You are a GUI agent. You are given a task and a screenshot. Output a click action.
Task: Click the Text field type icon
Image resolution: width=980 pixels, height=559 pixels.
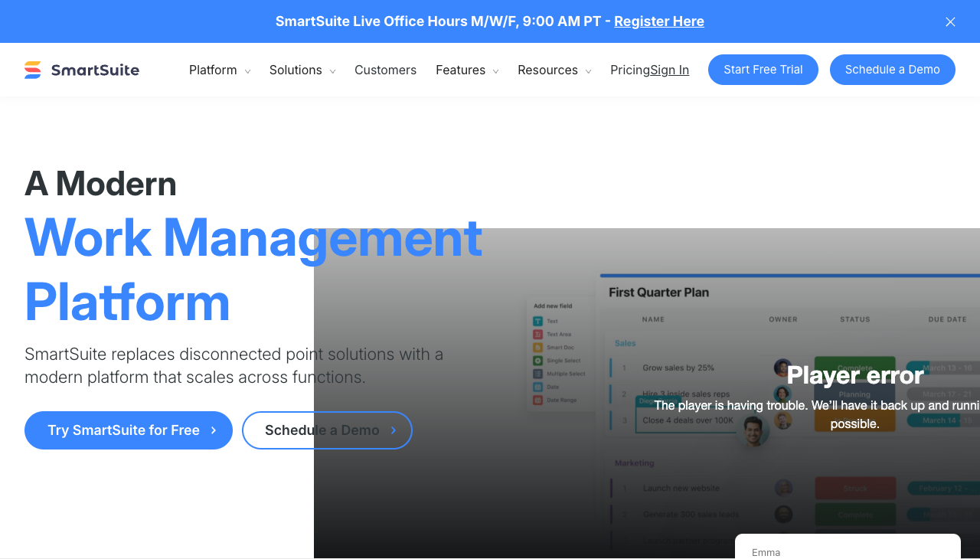click(x=537, y=322)
